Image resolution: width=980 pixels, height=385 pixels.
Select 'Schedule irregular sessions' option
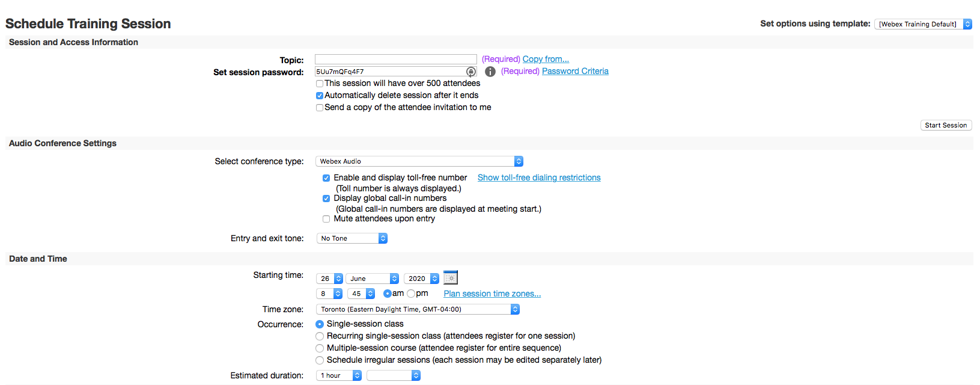[320, 360]
